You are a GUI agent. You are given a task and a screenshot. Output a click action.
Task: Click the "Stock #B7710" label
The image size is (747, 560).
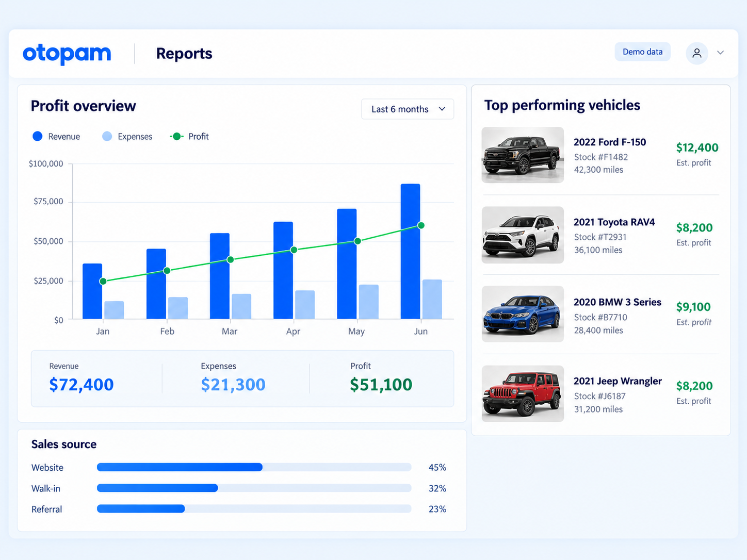click(600, 318)
